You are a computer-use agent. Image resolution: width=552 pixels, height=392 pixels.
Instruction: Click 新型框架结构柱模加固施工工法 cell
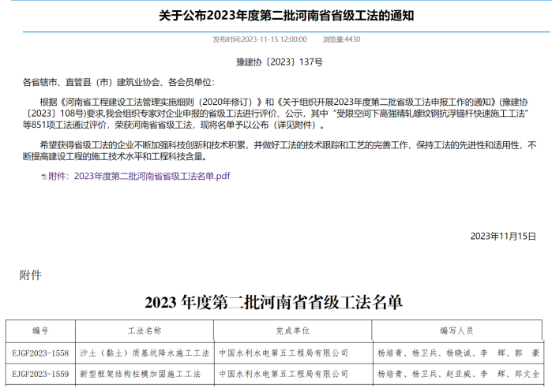[x=145, y=374]
